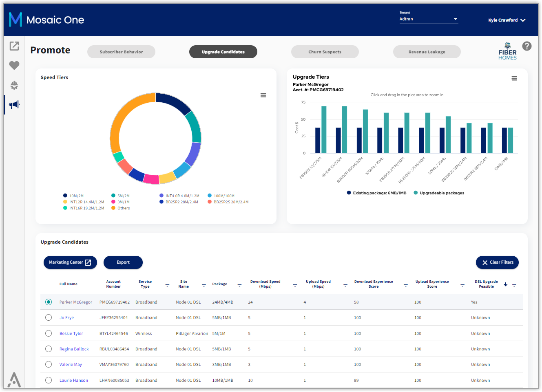542x392 pixels.
Task: Click the Export button
Action: [123, 262]
